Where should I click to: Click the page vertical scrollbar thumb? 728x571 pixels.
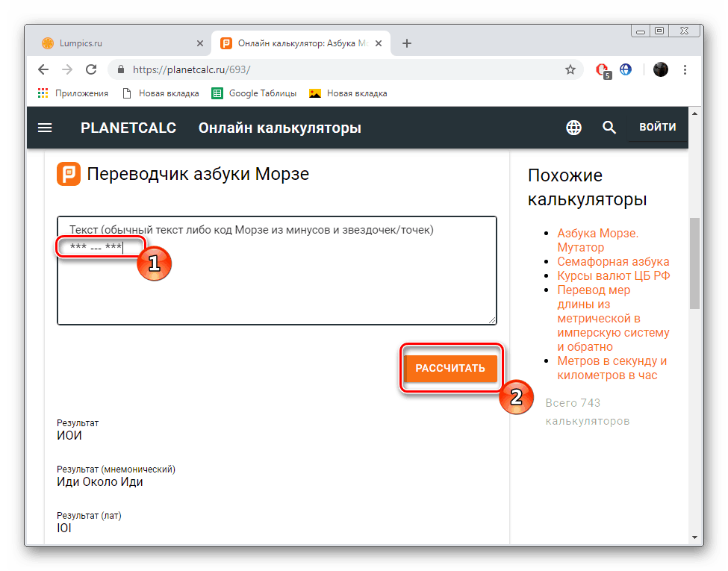click(x=694, y=263)
